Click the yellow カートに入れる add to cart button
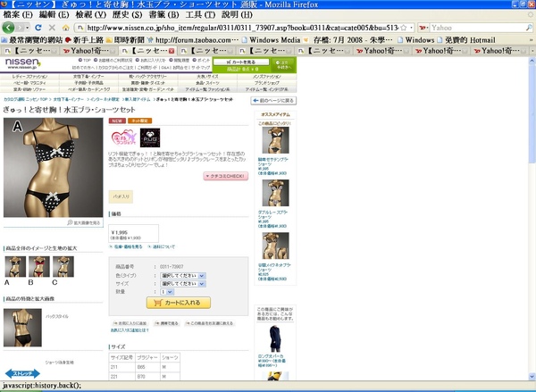The width and height of the screenshot is (536, 392). [x=179, y=303]
